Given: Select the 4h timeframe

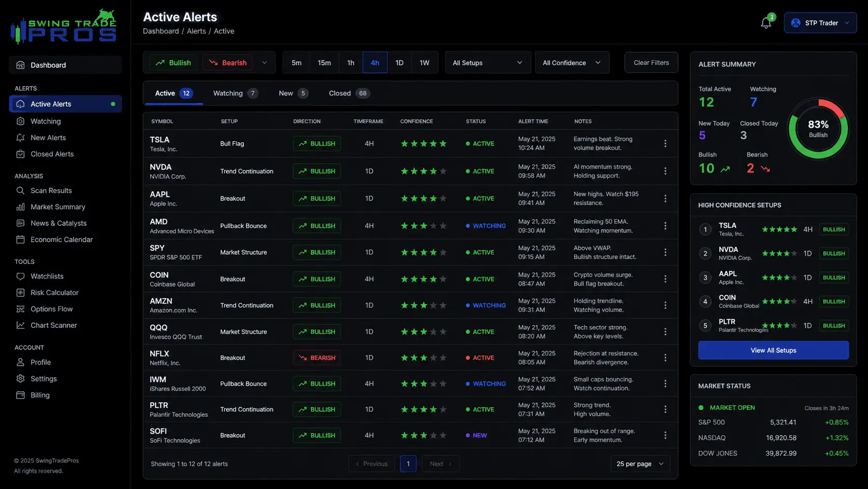Looking at the screenshot, I should point(375,63).
